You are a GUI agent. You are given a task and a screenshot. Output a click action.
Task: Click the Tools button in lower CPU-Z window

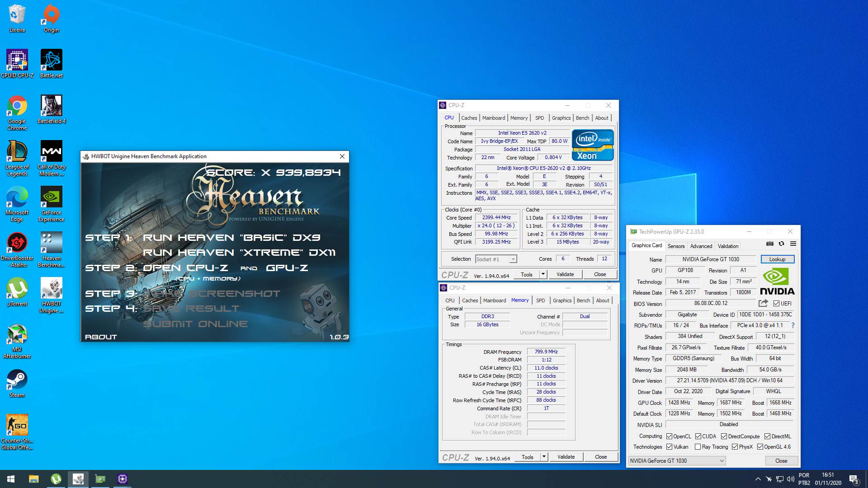pyautogui.click(x=527, y=457)
